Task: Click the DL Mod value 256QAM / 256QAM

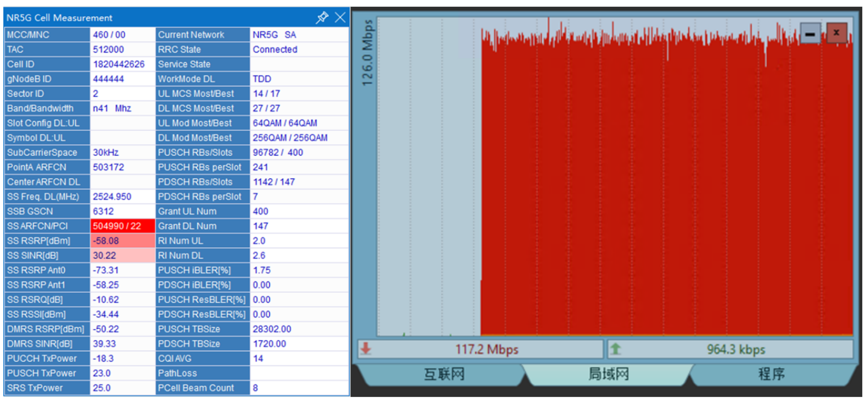Action: click(x=290, y=138)
